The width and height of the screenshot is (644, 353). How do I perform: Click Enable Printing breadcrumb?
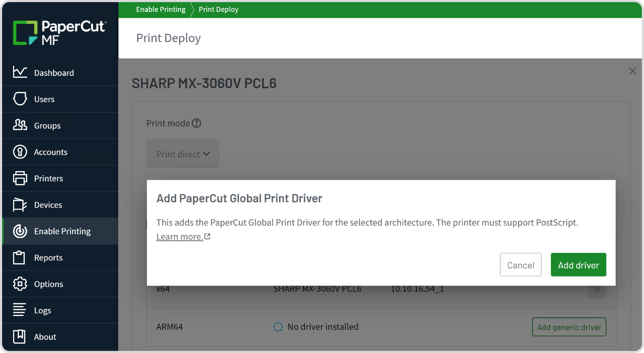pos(161,9)
